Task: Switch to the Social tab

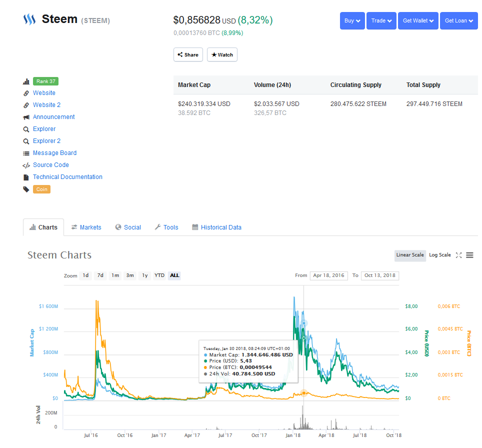Action: (128, 227)
